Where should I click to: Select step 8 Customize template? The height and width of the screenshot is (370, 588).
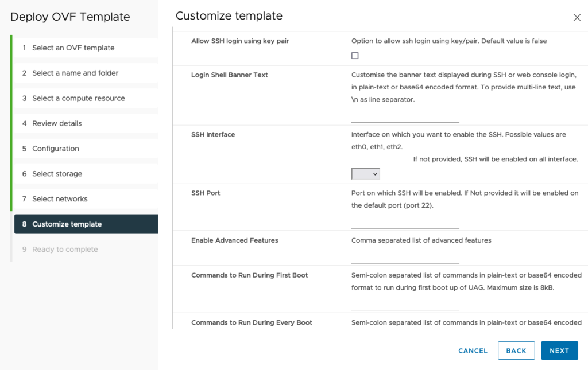67,224
